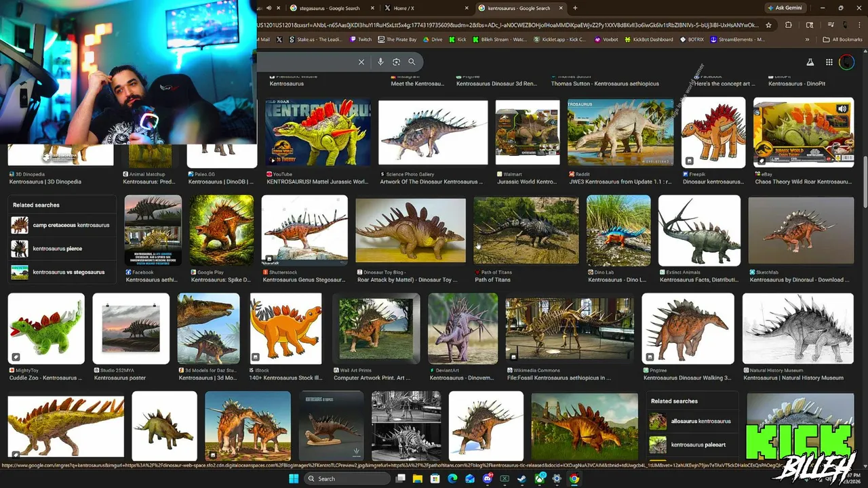This screenshot has height=488, width=868.
Task: Open Walmart Jurassic World Kentrosaurus toy image
Action: point(528,133)
